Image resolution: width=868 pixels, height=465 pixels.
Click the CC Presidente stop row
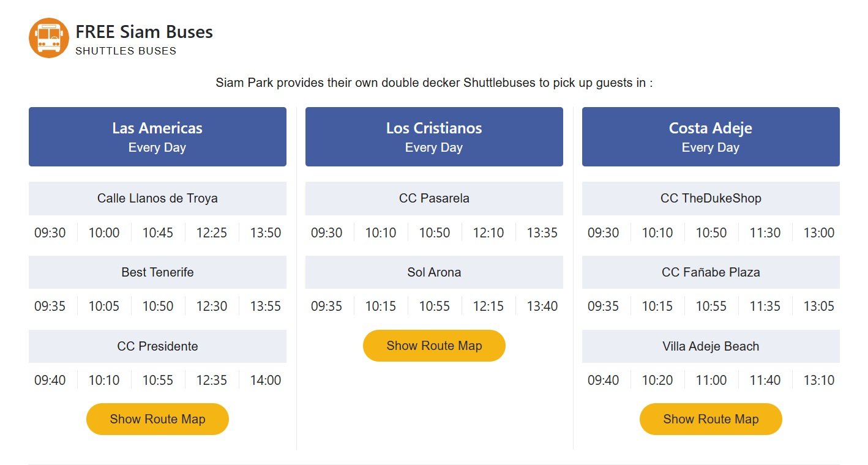pyautogui.click(x=157, y=346)
